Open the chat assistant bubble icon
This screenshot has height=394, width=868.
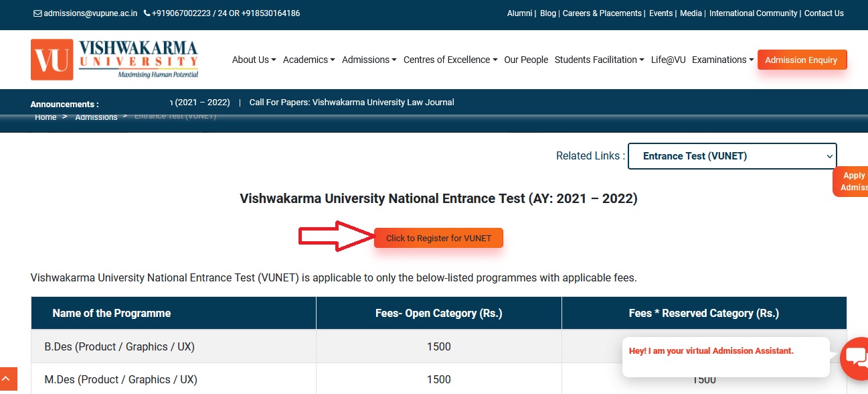856,358
